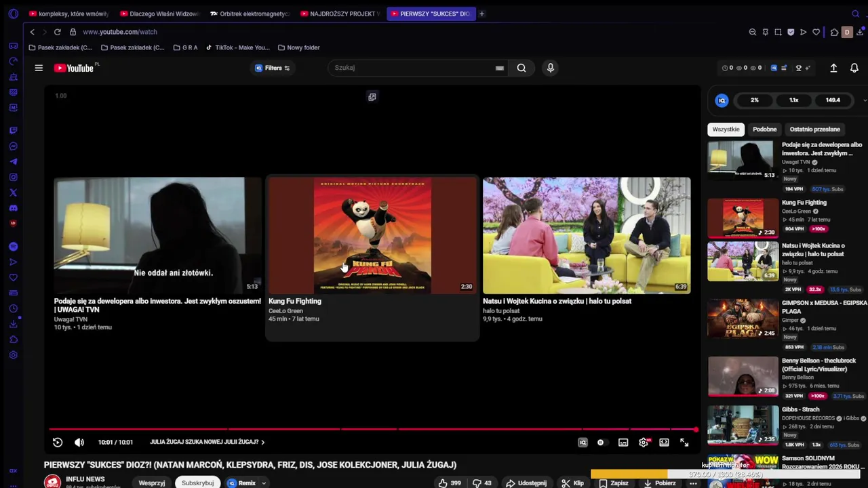Expand the chapter title 'JULIA ŻUGAJ SZUKA NOWEJ JULII ŻUGAJ?'

click(x=207, y=442)
